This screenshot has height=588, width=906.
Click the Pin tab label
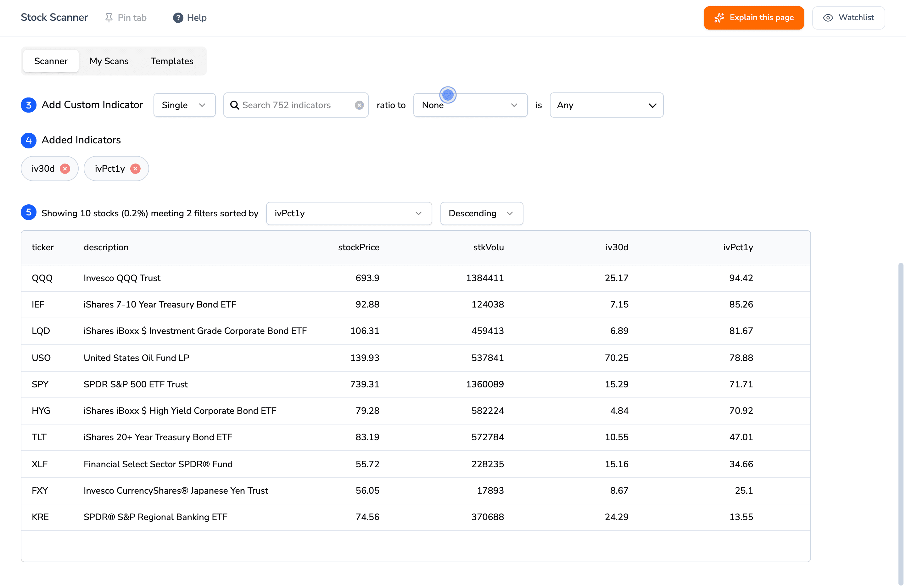[x=132, y=18]
